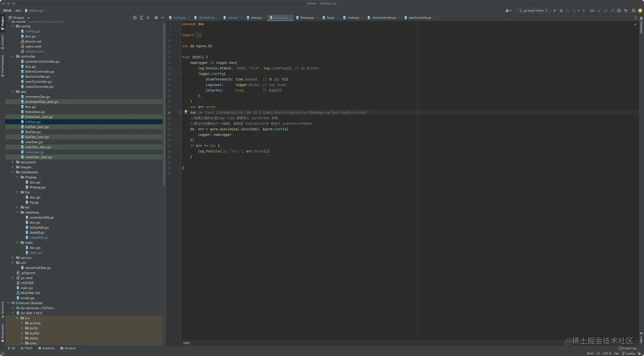Open the Terminal tool window
Viewport: 644px width, 356px height.
pyautogui.click(x=68, y=348)
